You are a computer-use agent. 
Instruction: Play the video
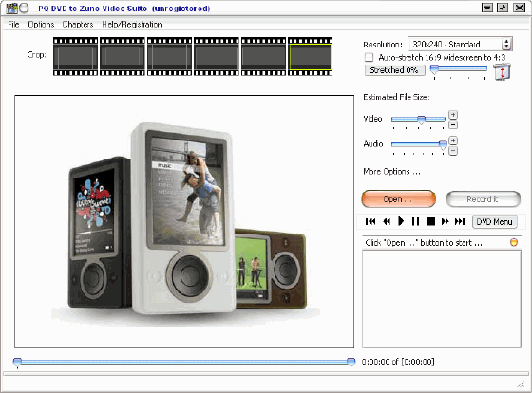click(x=401, y=221)
